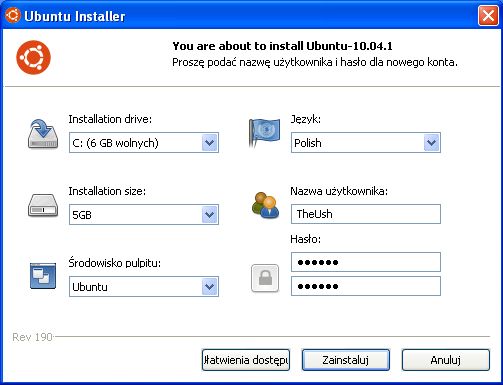Click the username field containing TheUsh
The width and height of the screenshot is (503, 385).
pos(366,214)
